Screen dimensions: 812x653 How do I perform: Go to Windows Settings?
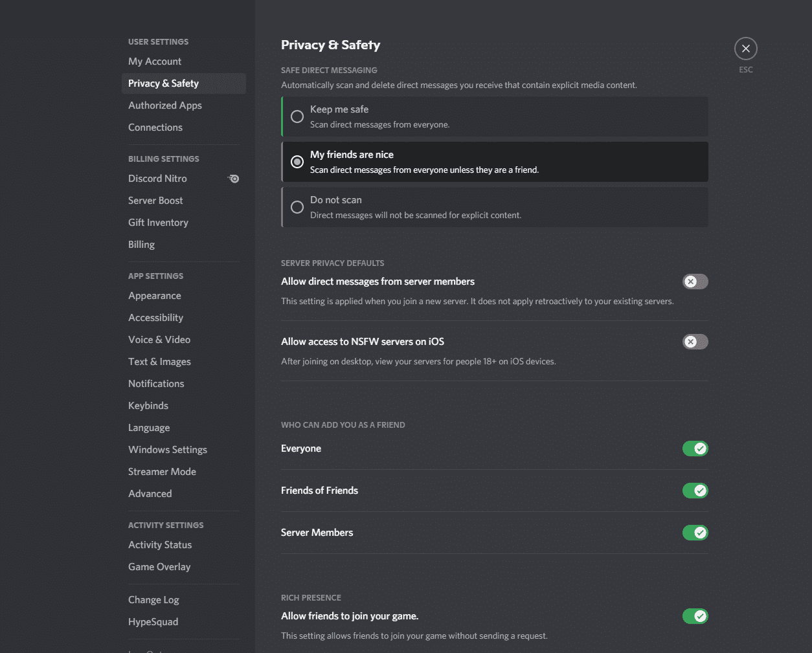click(184, 450)
